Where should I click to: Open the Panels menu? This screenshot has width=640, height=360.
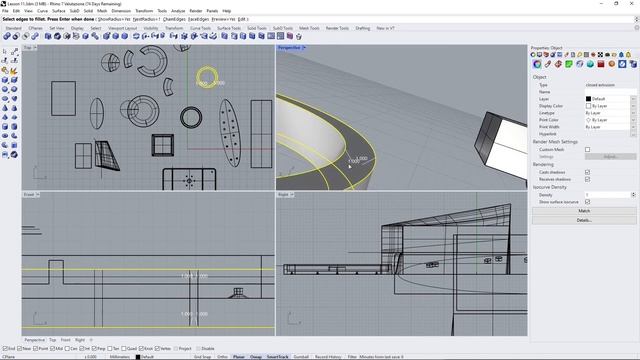click(212, 11)
